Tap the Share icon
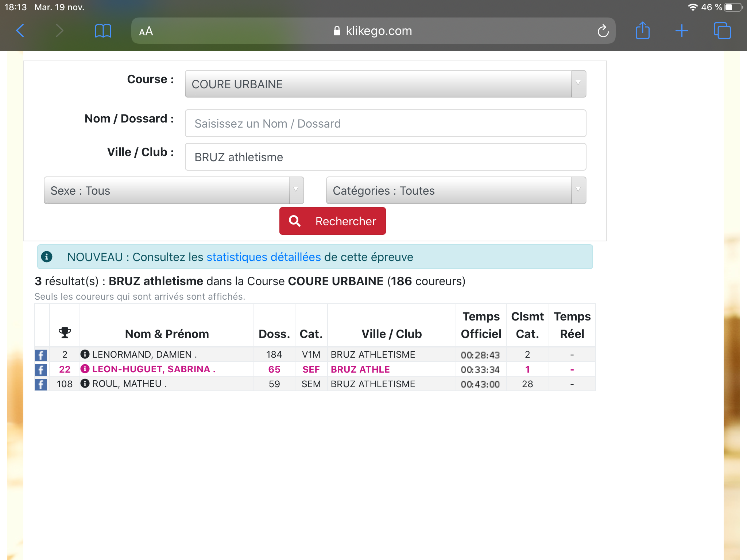Image resolution: width=747 pixels, height=560 pixels. (x=642, y=31)
